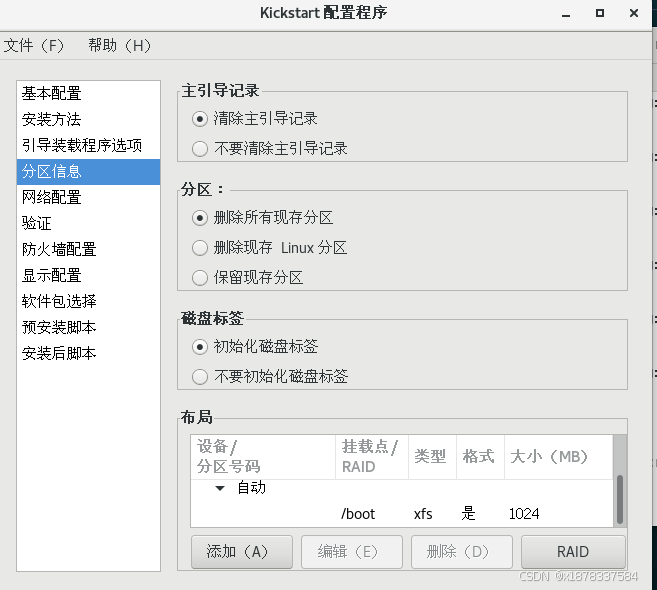Go to the 安装方法 section
The height and width of the screenshot is (590, 657).
(x=88, y=119)
